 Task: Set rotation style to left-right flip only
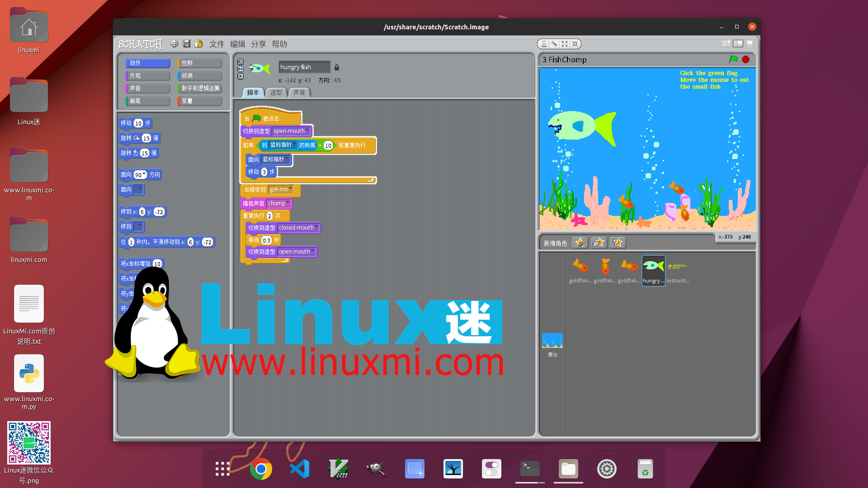point(241,69)
